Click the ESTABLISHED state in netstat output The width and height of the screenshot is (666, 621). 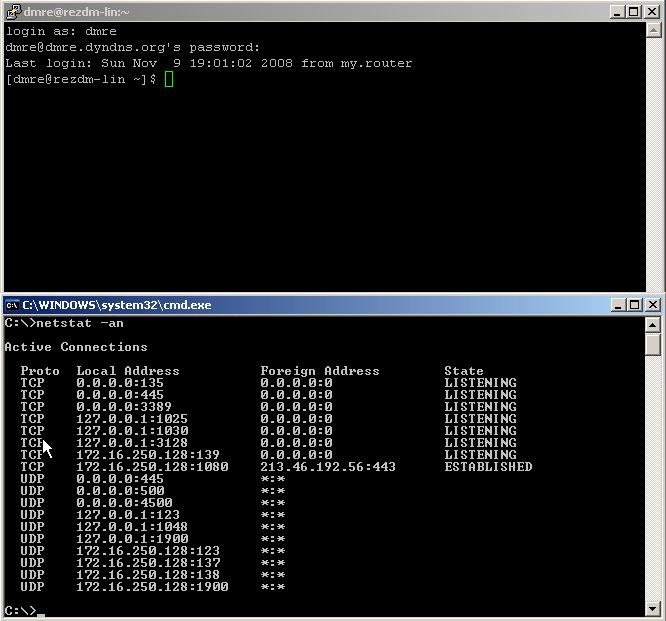[x=487, y=467]
